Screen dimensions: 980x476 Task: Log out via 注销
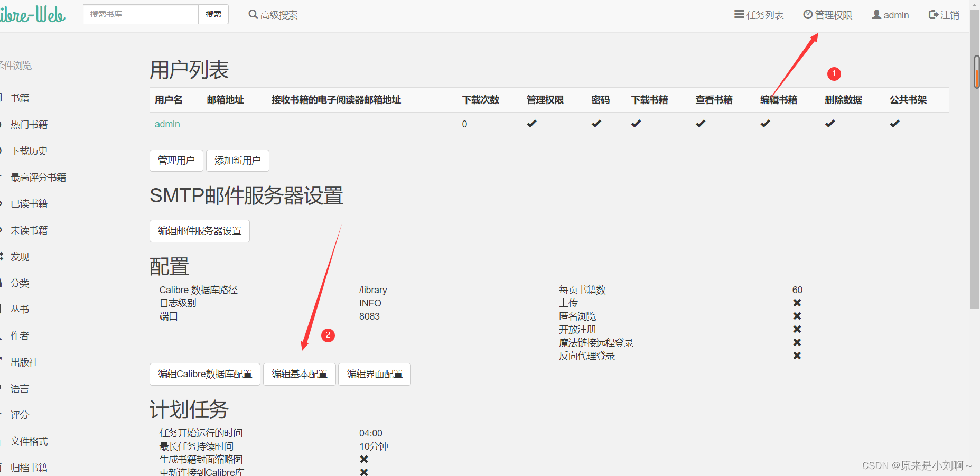tap(944, 15)
